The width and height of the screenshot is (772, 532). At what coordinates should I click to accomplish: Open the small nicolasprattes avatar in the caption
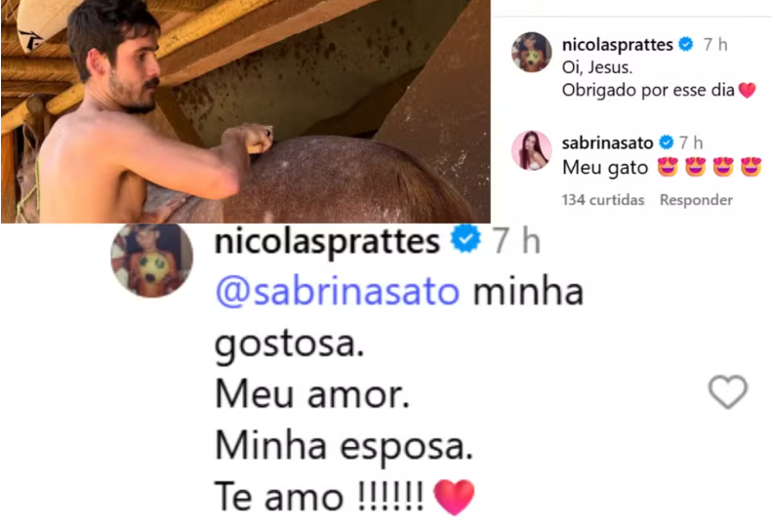pyautogui.click(x=532, y=52)
